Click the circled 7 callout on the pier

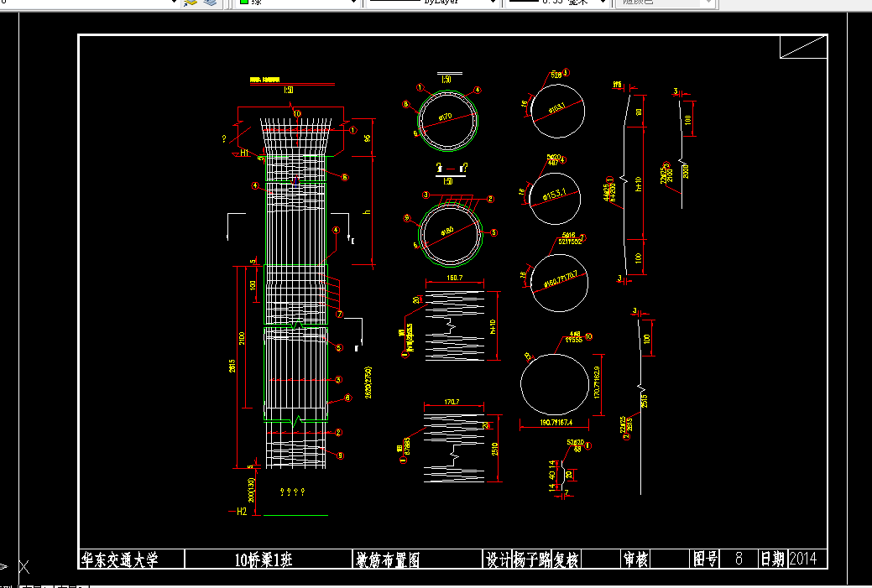pos(340,315)
